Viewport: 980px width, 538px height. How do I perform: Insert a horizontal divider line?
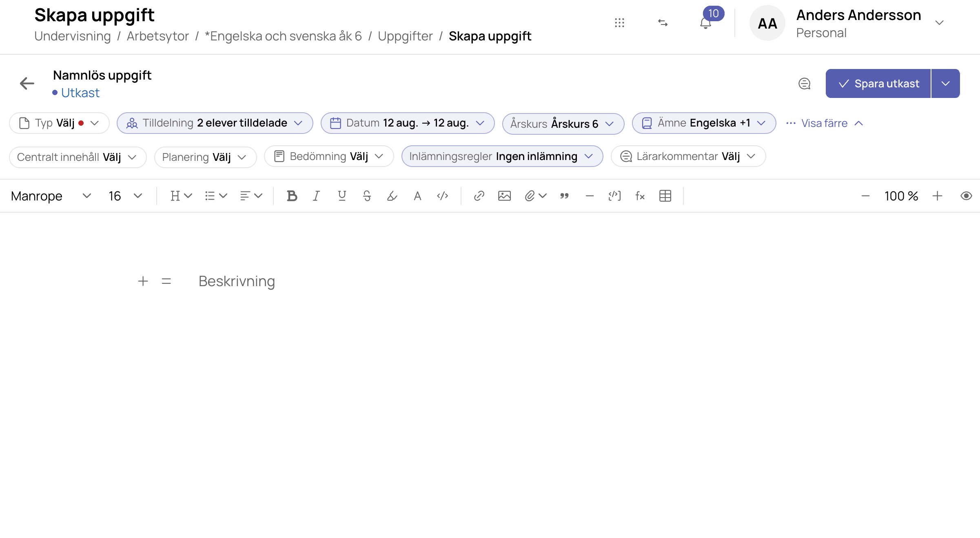tap(590, 196)
